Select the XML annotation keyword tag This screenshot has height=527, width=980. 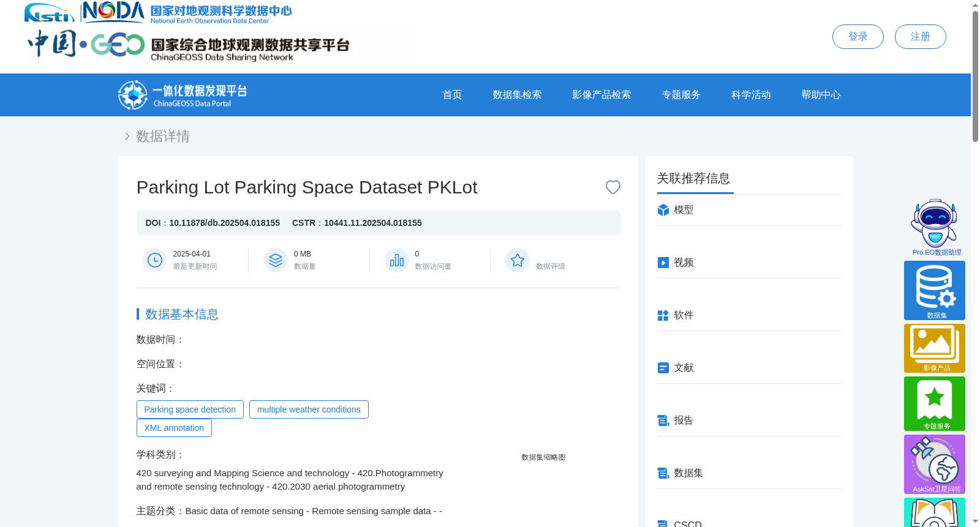[174, 428]
